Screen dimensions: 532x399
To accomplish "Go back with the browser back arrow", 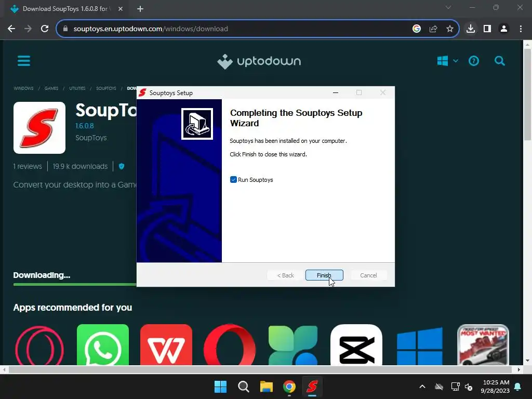I will click(11, 29).
